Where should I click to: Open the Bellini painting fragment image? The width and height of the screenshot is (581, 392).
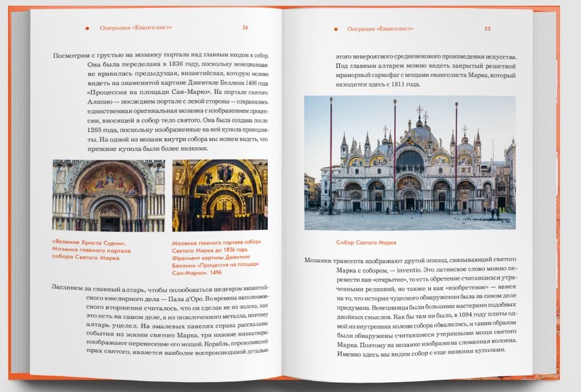(x=220, y=195)
